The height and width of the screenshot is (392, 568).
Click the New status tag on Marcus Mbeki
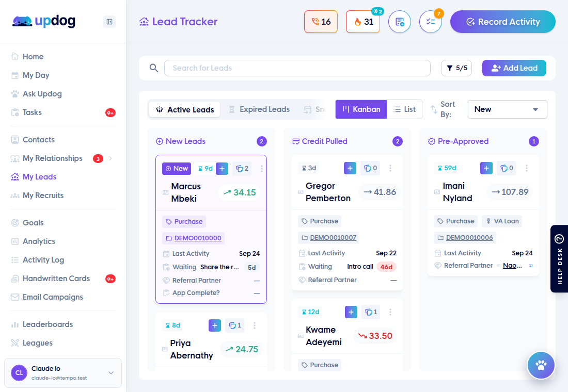177,168
